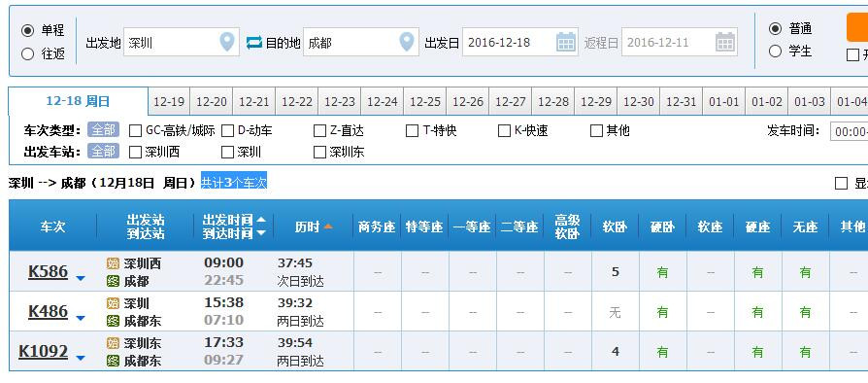Sort by duration using 历时 arrow
Screen dimensions: 868x383
(328, 226)
